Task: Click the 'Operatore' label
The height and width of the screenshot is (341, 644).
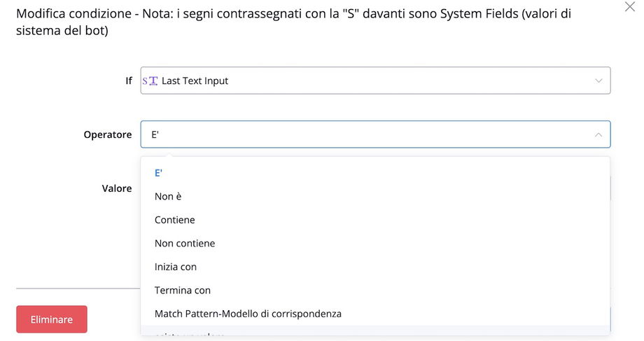Action: coord(108,134)
